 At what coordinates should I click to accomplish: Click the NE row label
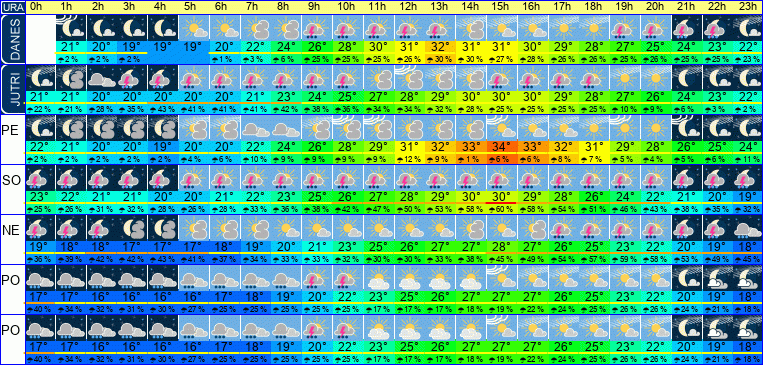[x=12, y=230]
